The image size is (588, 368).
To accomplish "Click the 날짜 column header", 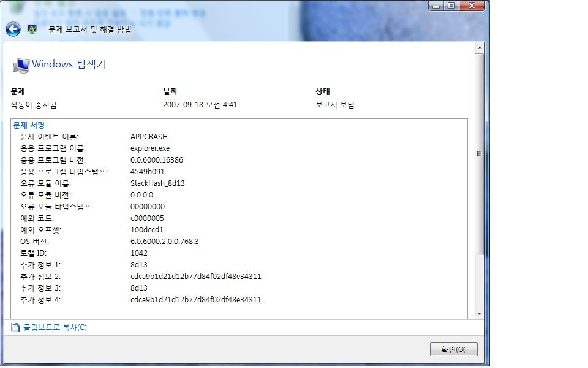I will [170, 91].
